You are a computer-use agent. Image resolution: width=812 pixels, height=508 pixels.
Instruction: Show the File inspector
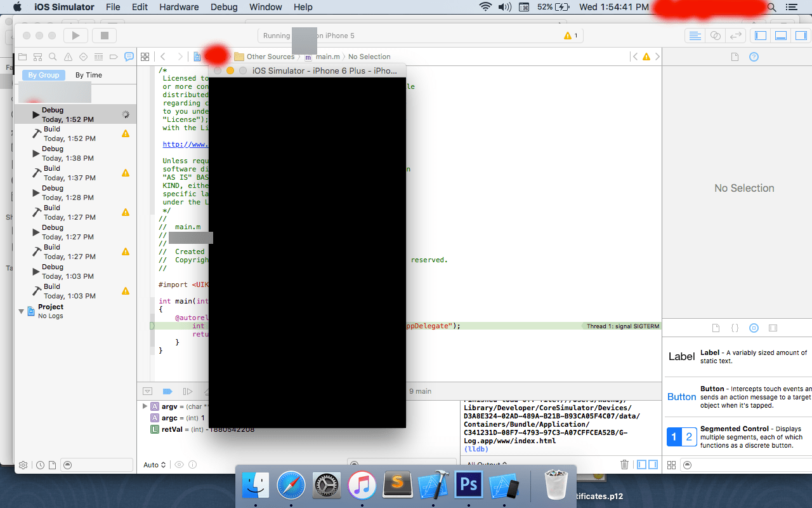pos(735,57)
